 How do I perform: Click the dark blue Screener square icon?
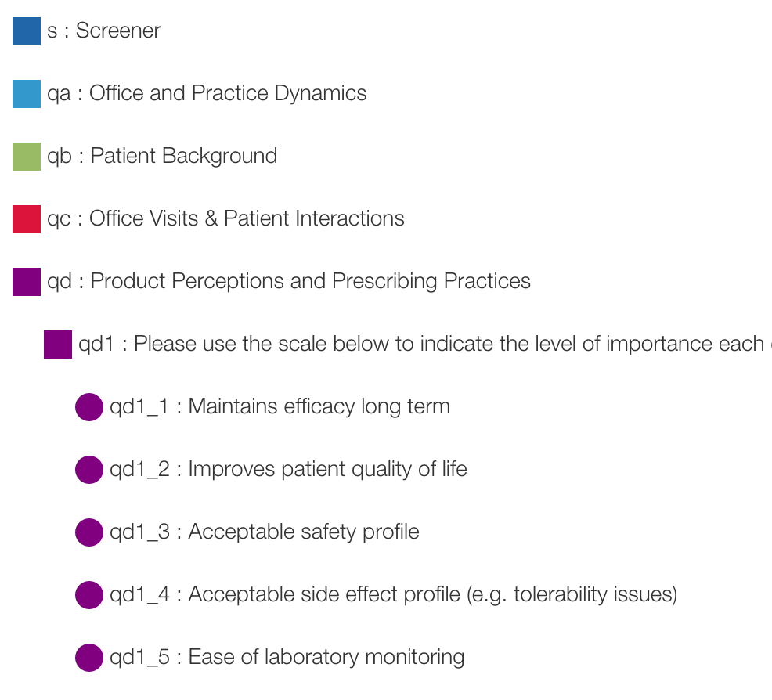tap(27, 31)
